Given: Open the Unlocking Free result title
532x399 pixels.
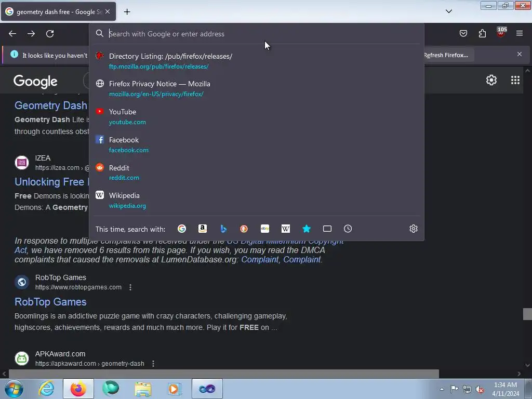Looking at the screenshot, I should (x=51, y=182).
